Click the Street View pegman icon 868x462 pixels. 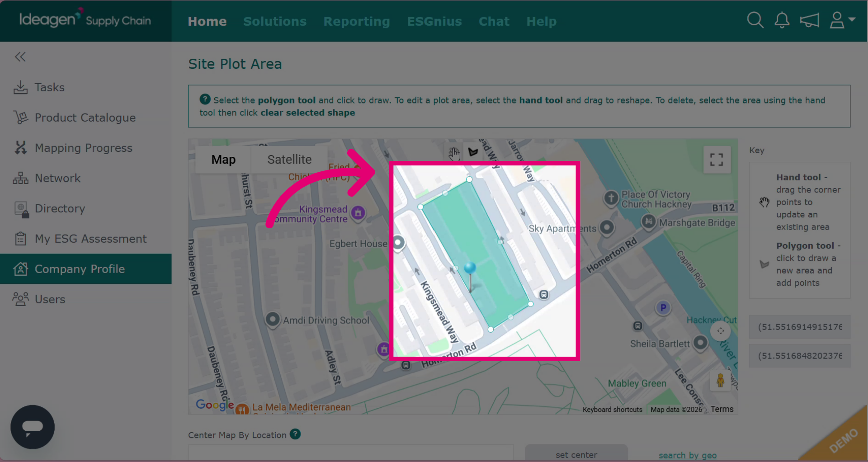tap(721, 380)
